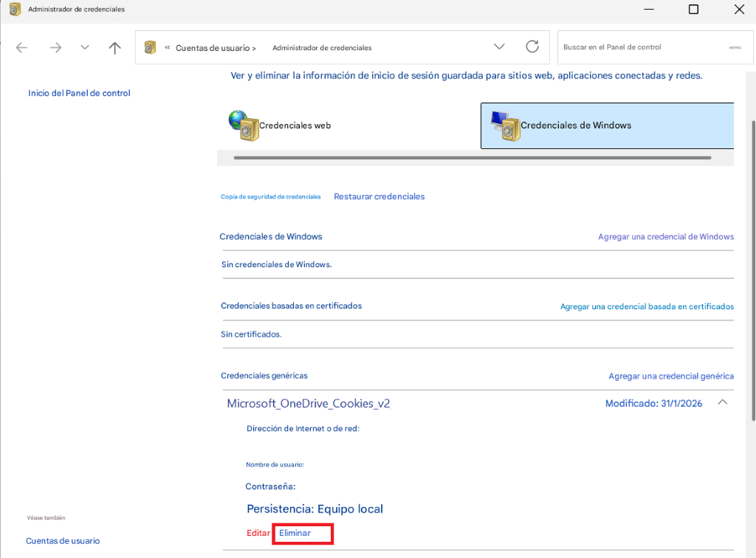Maximize the Administrador de credenciales window
This screenshot has height=558, width=756.
click(693, 9)
